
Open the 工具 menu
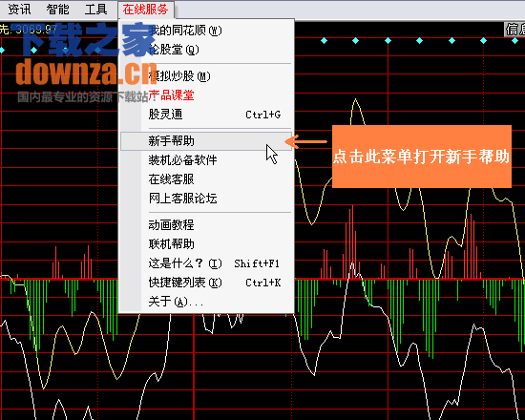point(95,10)
